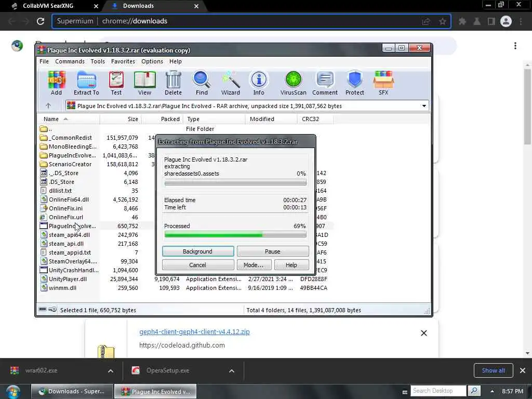Click the browser address bar
The height and width of the screenshot is (399, 532).
251,21
